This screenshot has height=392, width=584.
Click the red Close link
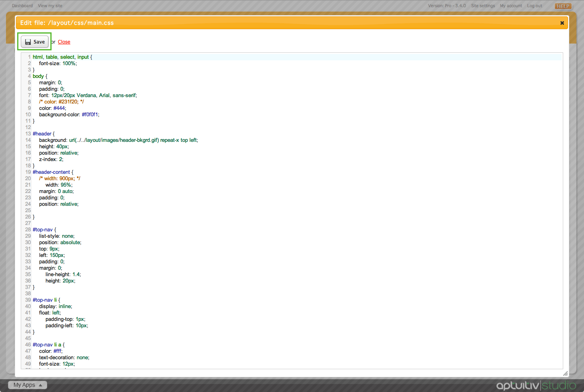pyautogui.click(x=64, y=42)
